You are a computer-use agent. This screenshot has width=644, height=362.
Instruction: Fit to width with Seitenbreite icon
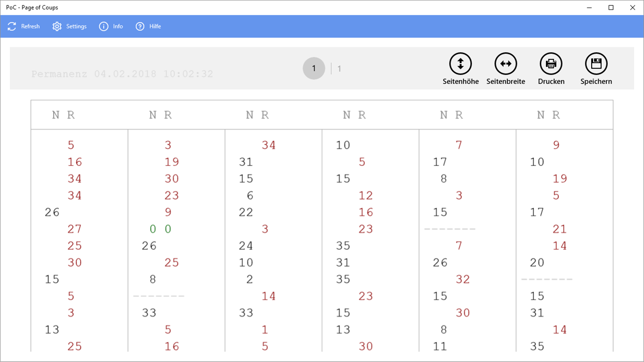tap(506, 64)
